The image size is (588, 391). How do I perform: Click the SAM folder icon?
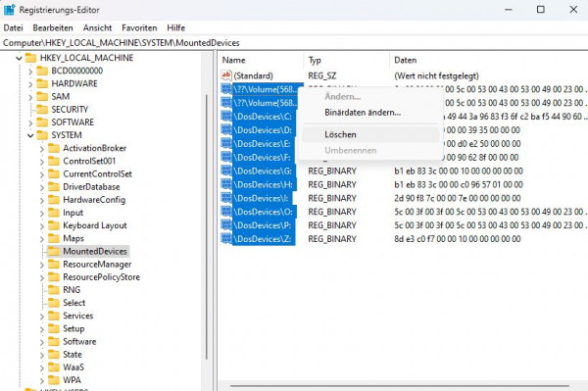[42, 97]
